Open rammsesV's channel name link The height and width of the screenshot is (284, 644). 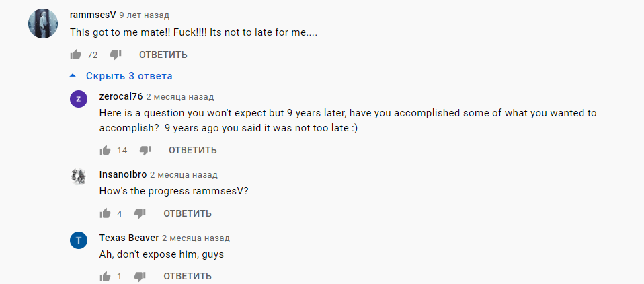pyautogui.click(x=93, y=15)
